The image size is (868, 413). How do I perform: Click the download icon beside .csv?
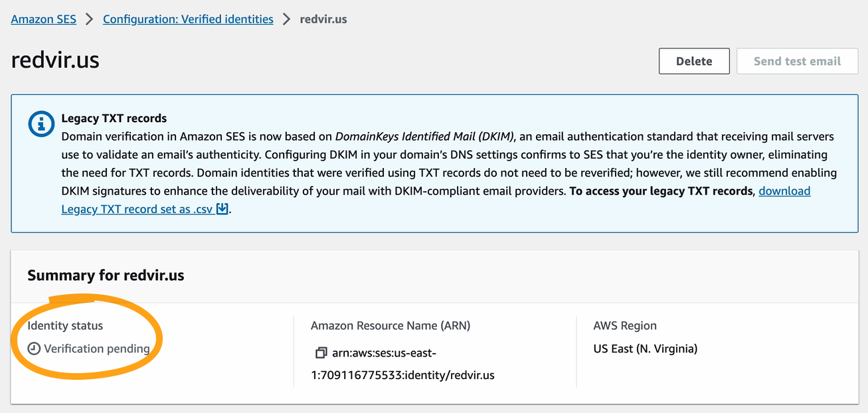222,209
